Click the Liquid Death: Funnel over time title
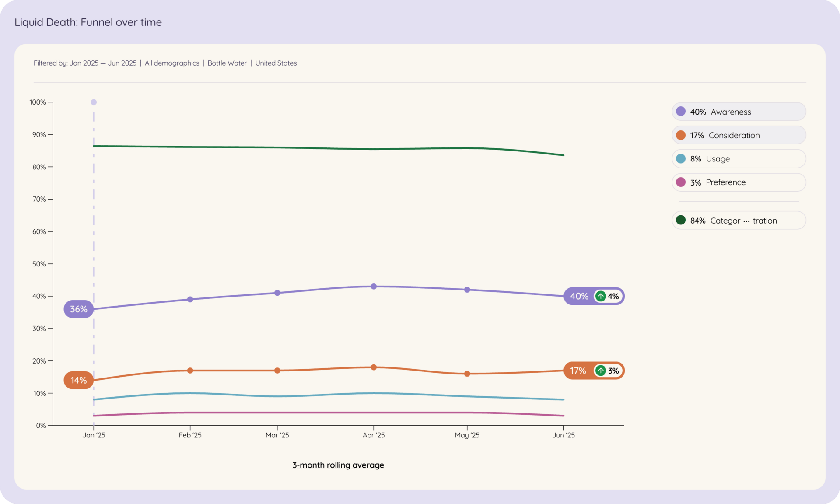Screen dimensions: 840x504 (x=88, y=22)
